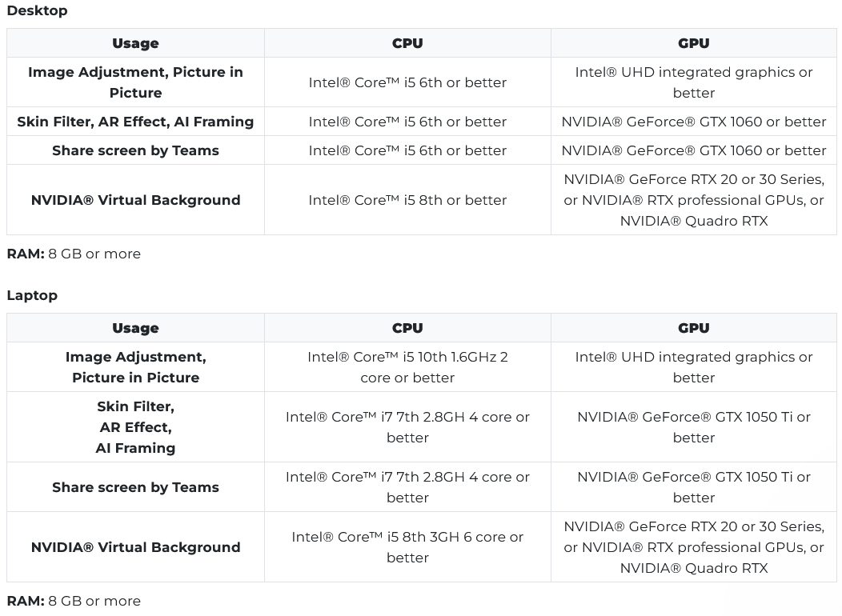Click Laptop 'Share screen by Teams' row label
Screen dimensions: 842x616
click(135, 487)
